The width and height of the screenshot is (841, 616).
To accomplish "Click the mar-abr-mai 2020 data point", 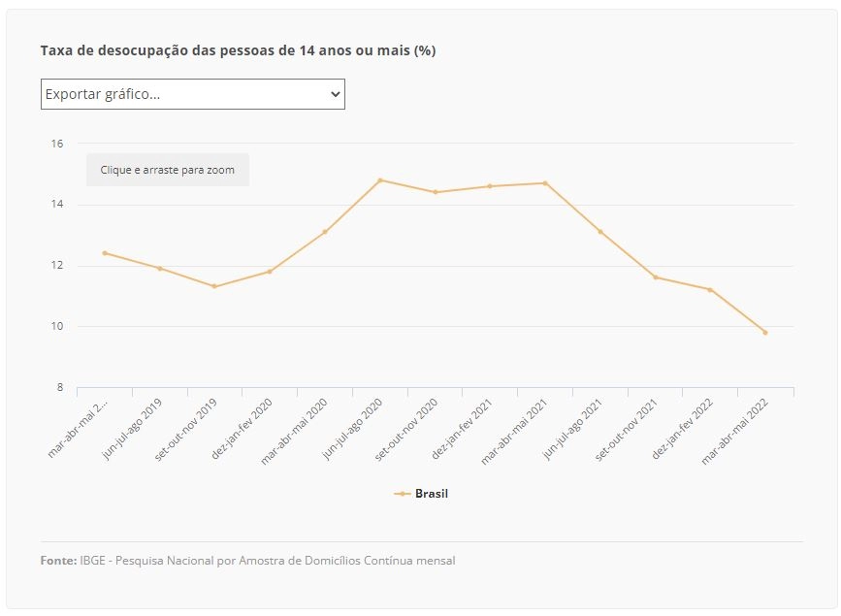I will click(x=325, y=232).
